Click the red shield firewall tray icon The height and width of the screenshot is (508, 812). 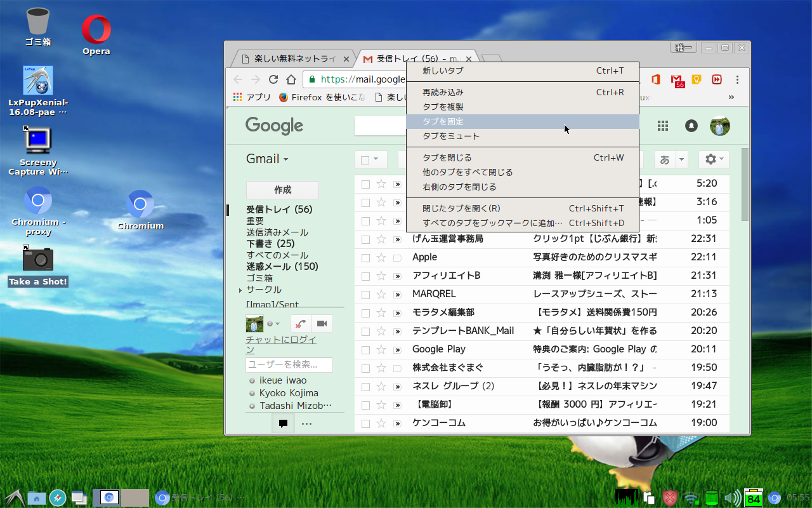[670, 498]
